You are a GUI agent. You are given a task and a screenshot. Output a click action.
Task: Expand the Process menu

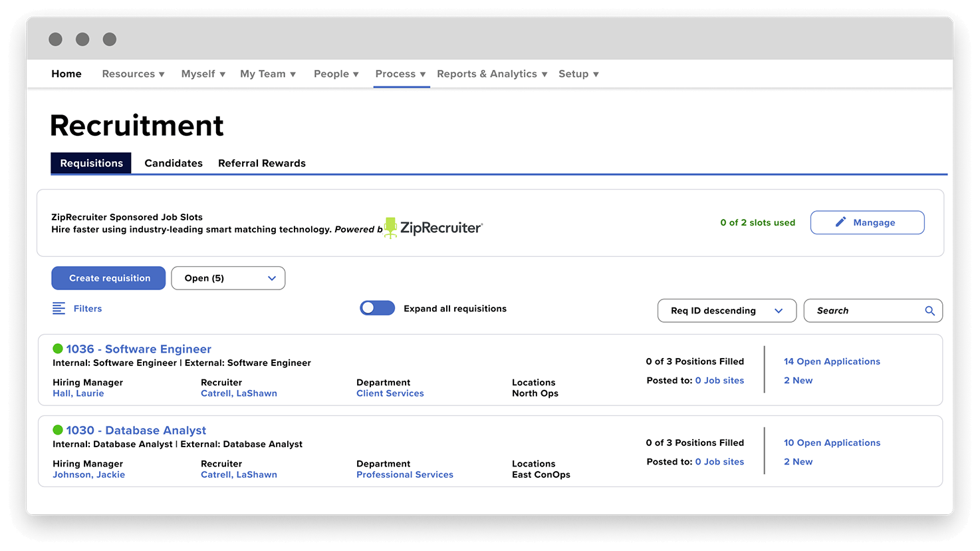point(400,74)
